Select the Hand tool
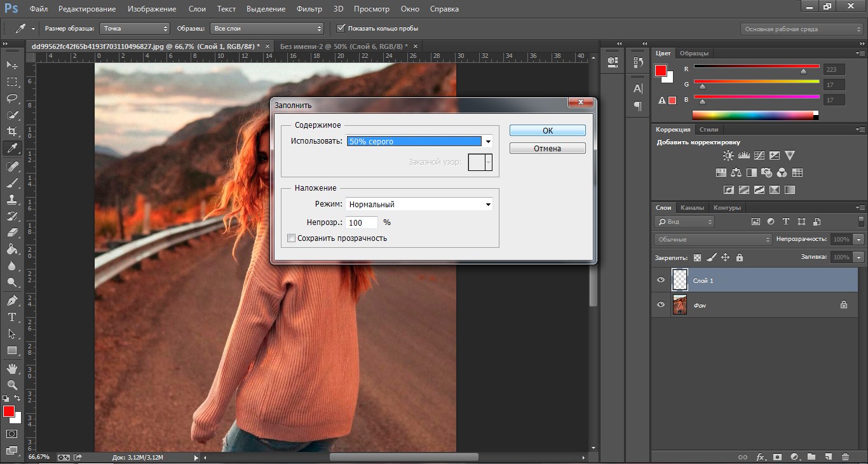 12,369
